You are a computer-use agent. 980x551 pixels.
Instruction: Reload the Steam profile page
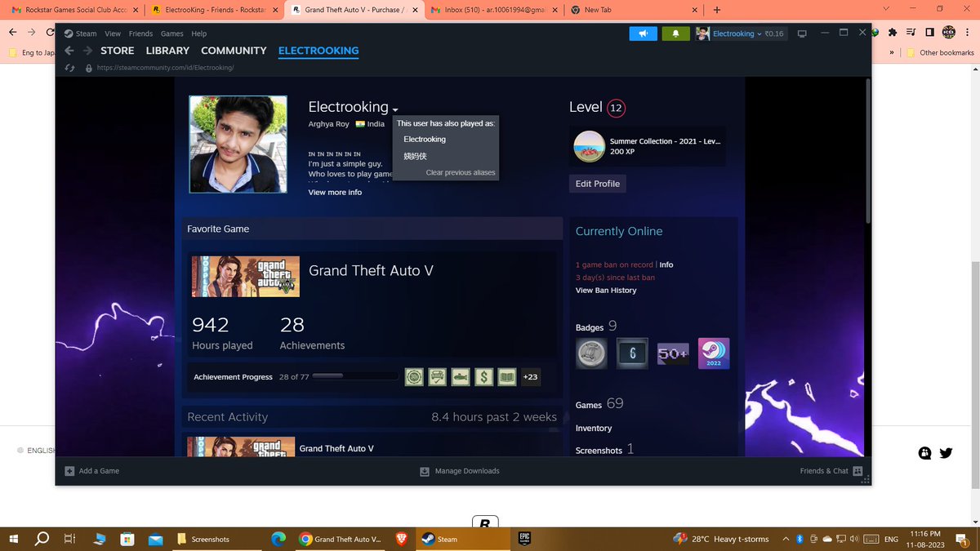click(x=69, y=68)
